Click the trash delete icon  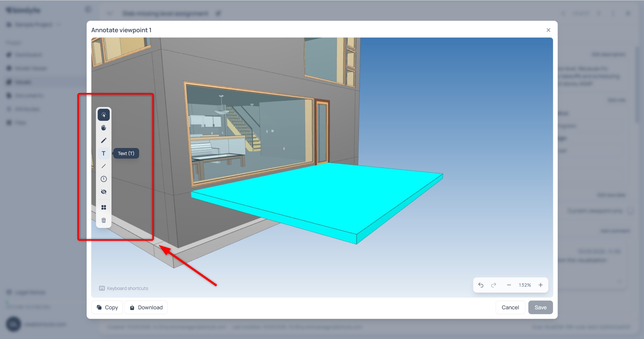[x=104, y=220]
